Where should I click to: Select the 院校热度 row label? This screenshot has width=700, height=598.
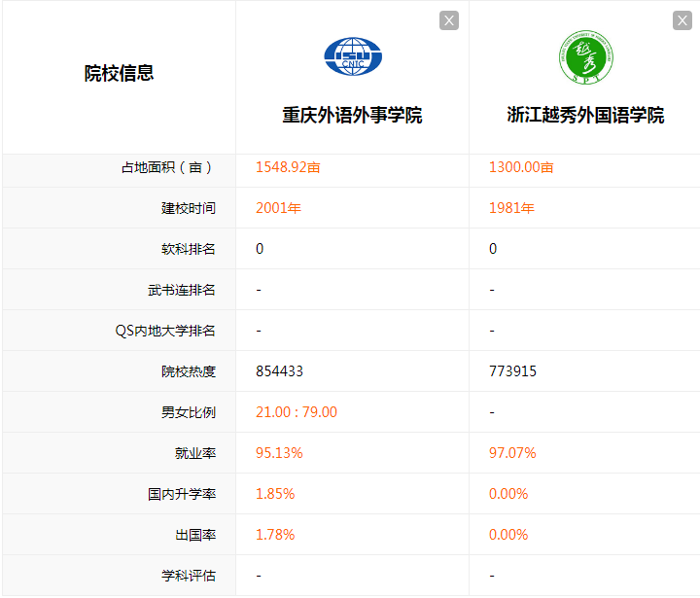(x=189, y=371)
